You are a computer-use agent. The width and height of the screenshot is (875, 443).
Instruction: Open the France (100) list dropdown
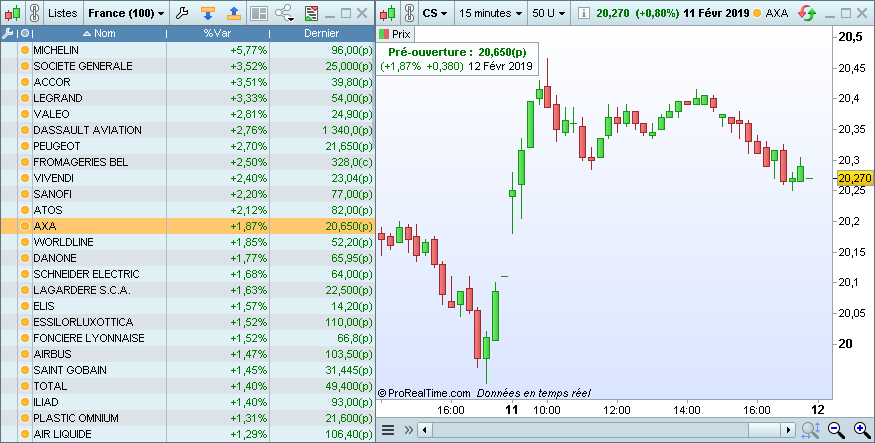click(x=126, y=13)
